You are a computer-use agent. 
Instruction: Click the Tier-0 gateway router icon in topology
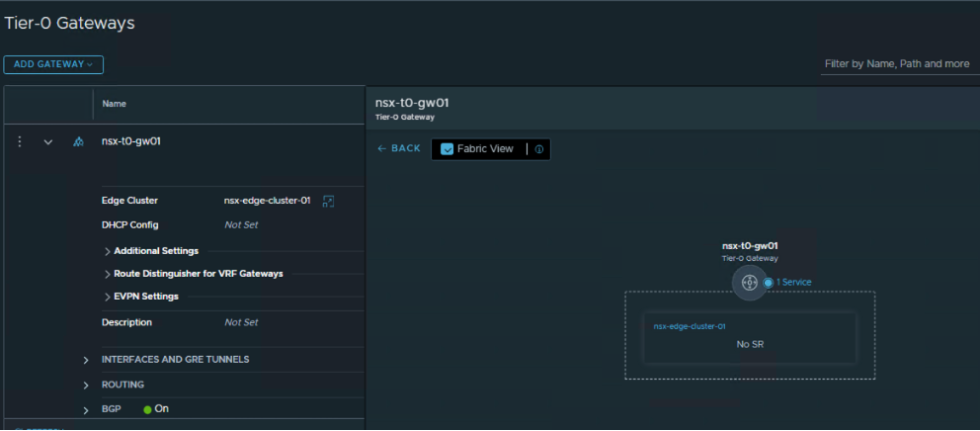click(749, 283)
